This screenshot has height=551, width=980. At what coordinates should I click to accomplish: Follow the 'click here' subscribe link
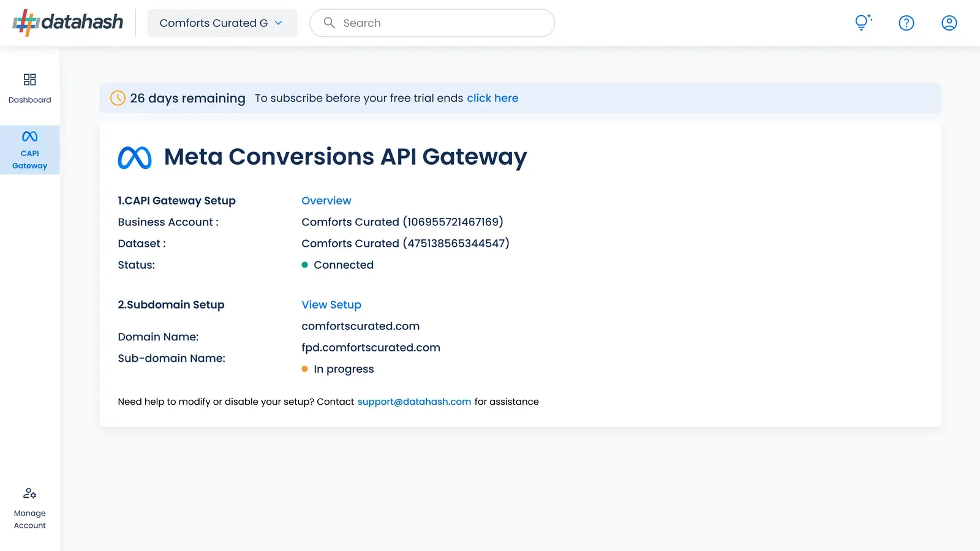pos(492,98)
